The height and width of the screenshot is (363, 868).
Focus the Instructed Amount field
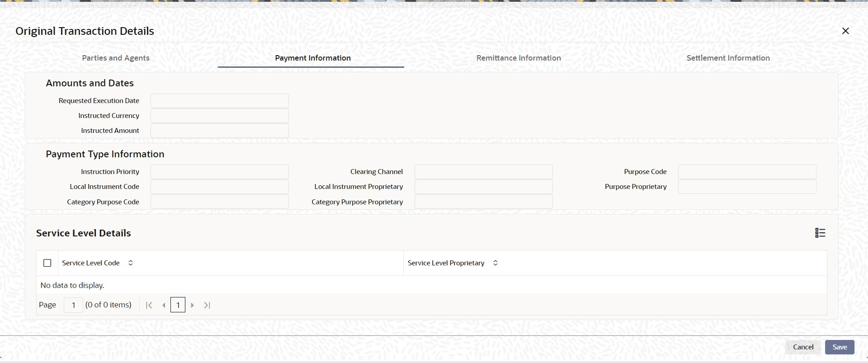coord(220,131)
